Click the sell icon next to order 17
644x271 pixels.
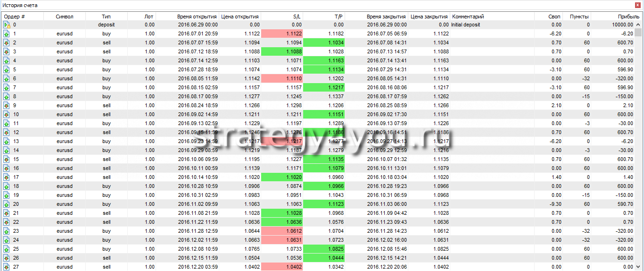tap(7, 177)
